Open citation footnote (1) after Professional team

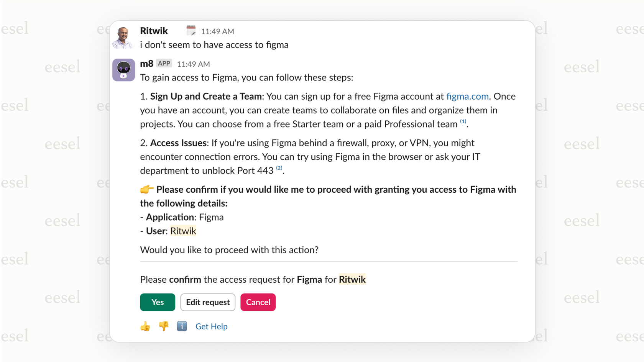pos(463,121)
